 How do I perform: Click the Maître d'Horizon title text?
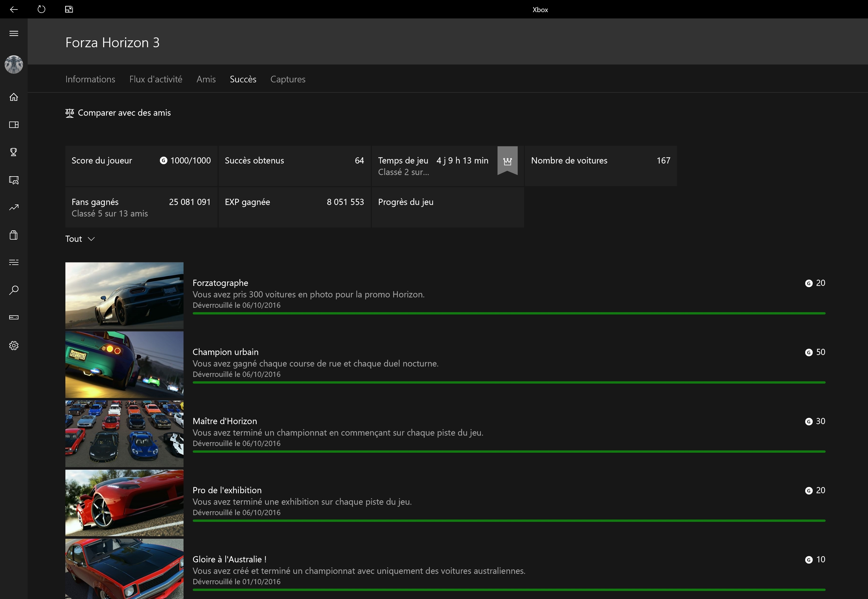tap(224, 421)
